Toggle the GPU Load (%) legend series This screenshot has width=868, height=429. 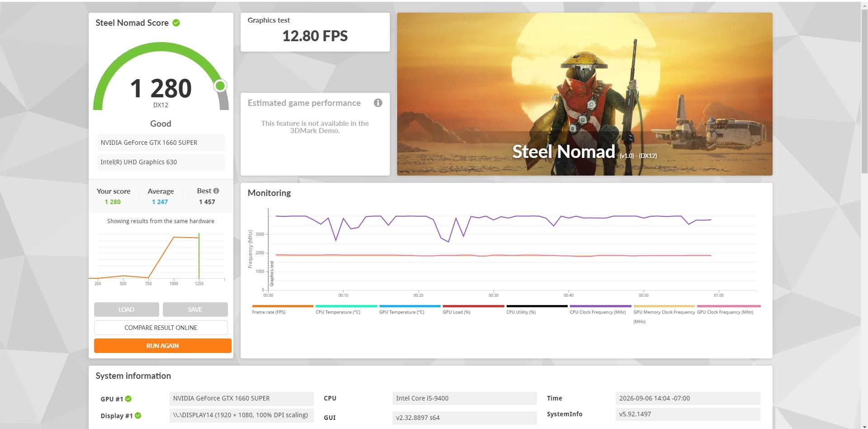[x=473, y=310]
